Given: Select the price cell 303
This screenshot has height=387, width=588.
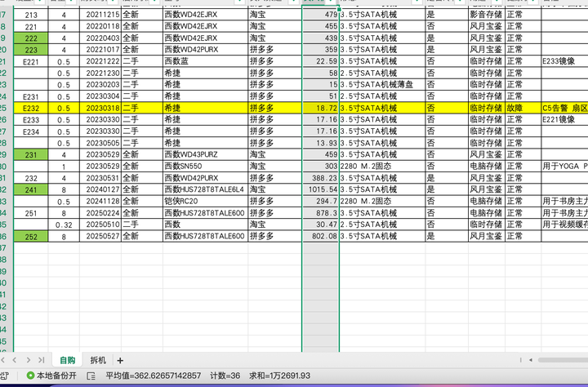Looking at the screenshot, I should click(x=321, y=166).
